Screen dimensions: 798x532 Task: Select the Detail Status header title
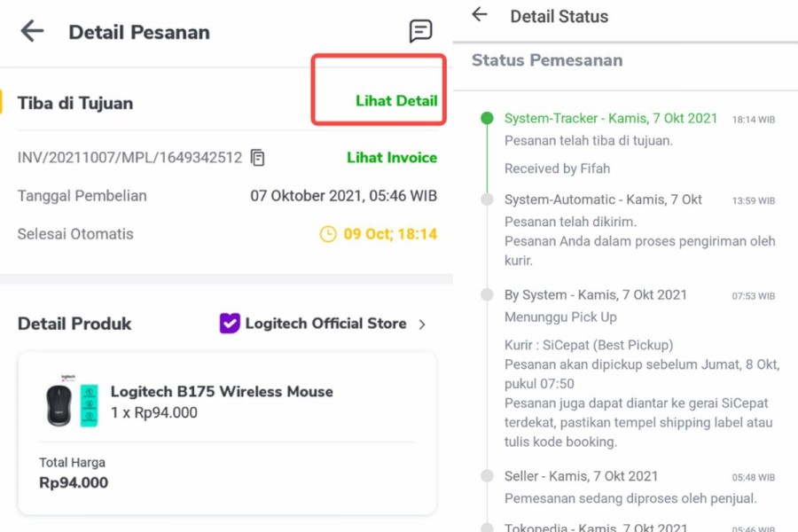tap(560, 15)
